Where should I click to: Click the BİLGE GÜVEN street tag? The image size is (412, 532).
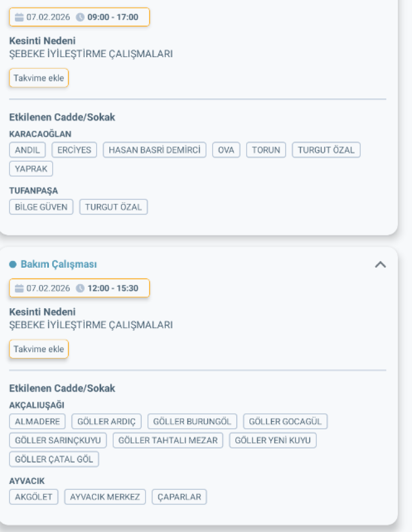pos(41,207)
